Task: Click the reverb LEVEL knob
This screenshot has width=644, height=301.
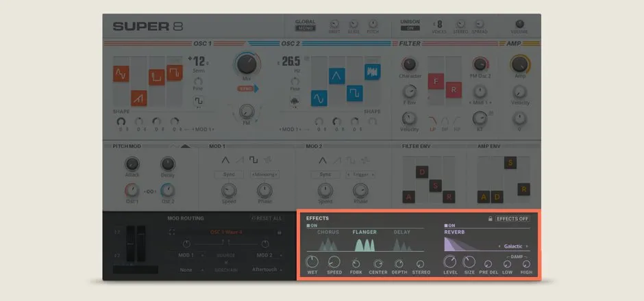Action: [450, 261]
